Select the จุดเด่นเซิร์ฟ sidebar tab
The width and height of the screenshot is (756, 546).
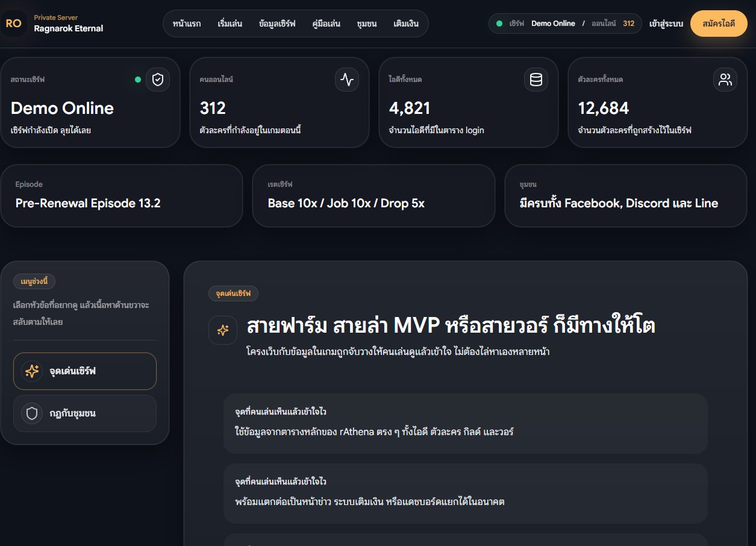pos(85,371)
